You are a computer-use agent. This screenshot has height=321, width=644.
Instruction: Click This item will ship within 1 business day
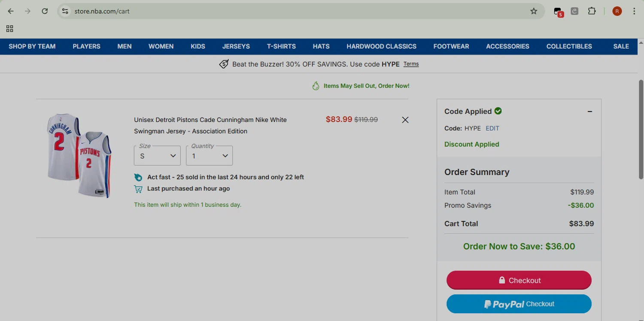pos(188,205)
